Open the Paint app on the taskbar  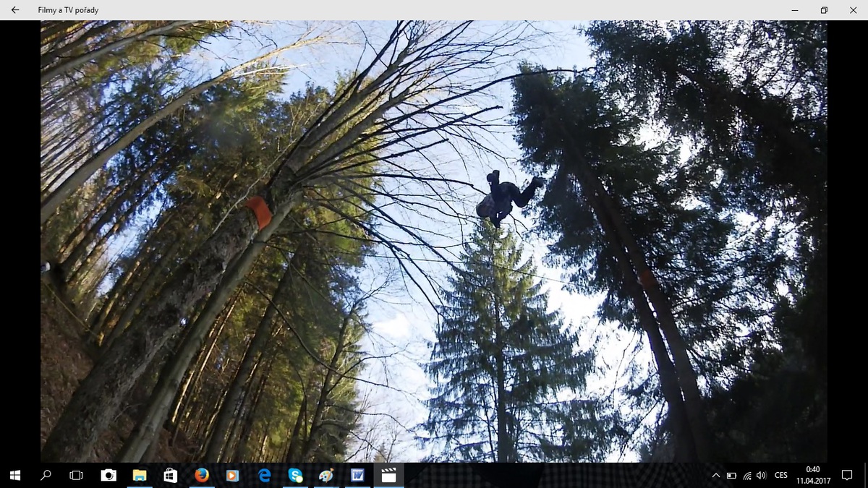pos(326,475)
